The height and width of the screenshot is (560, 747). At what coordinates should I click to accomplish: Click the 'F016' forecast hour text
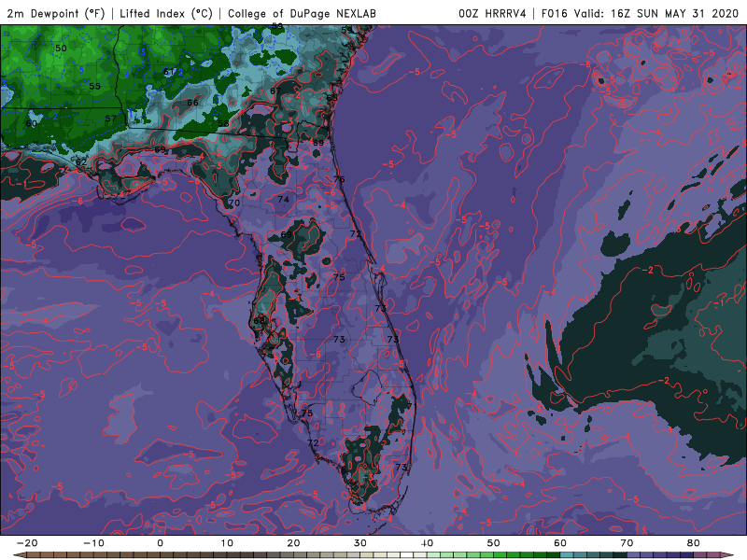[x=555, y=13]
